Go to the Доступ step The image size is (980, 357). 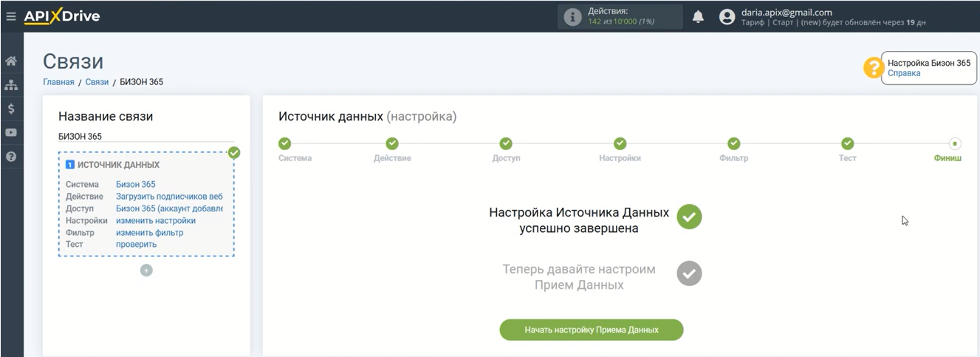506,143
